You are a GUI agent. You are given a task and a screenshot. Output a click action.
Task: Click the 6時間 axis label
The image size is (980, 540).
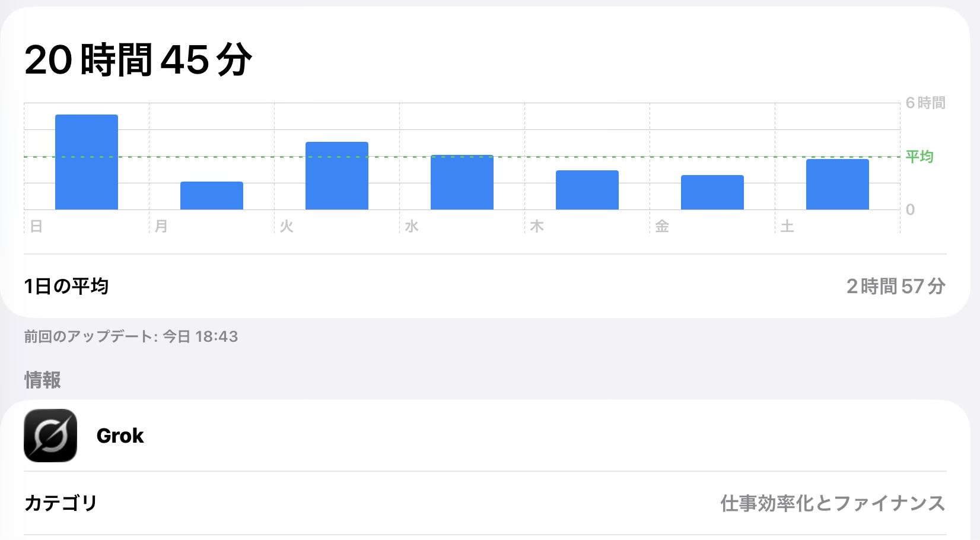tap(925, 103)
